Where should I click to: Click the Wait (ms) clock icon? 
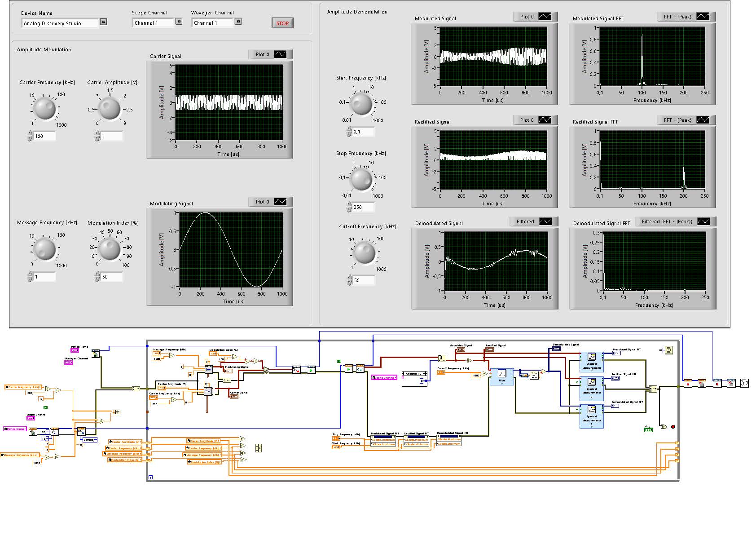[668, 350]
